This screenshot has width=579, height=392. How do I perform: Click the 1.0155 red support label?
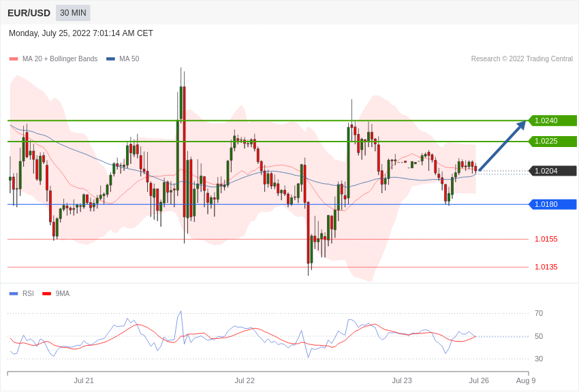pyautogui.click(x=546, y=240)
